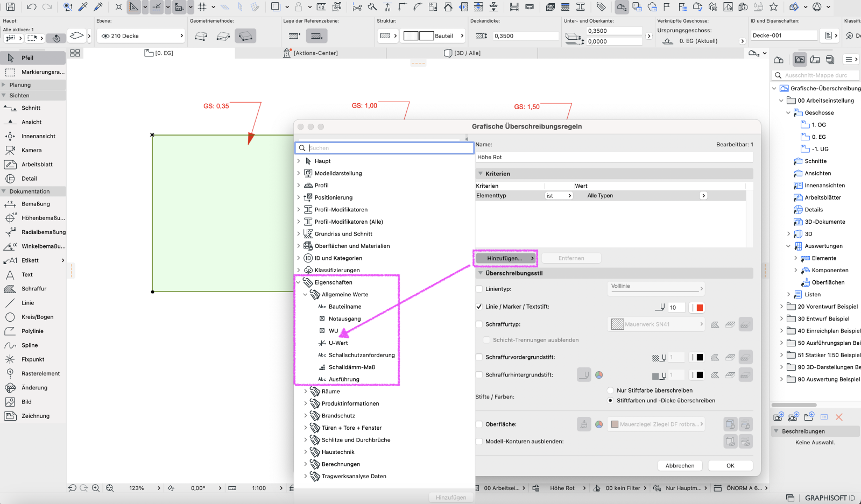This screenshot has width=861, height=504.
Task: Tick the Schraffurhintergrundstift checkbox
Action: (479, 375)
